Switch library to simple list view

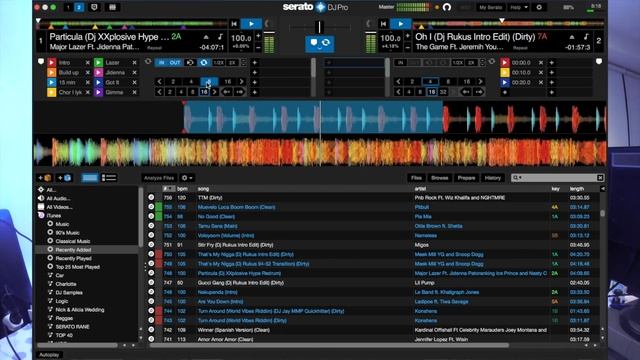pos(90,178)
